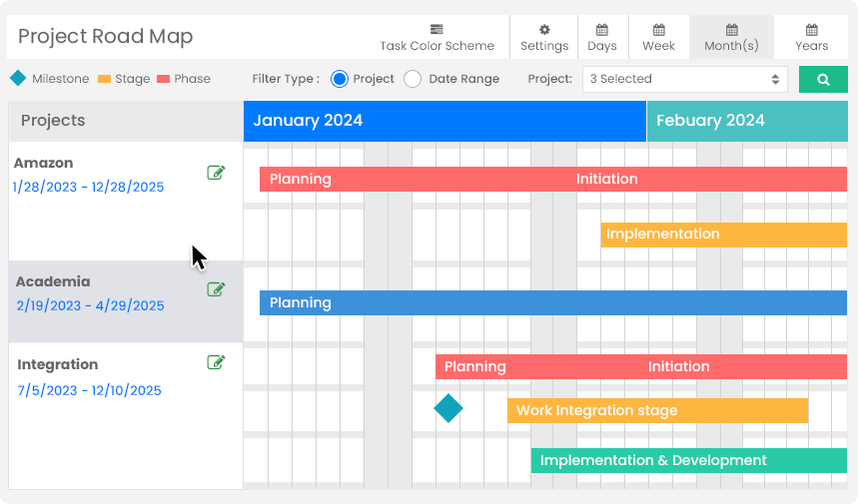Click the Integration milestone diamond

(448, 408)
